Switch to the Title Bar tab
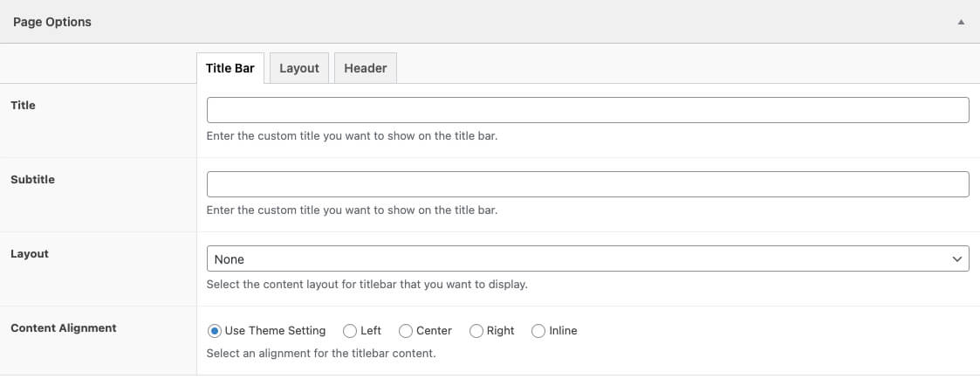Screen dimensions: 980x379 230,68
